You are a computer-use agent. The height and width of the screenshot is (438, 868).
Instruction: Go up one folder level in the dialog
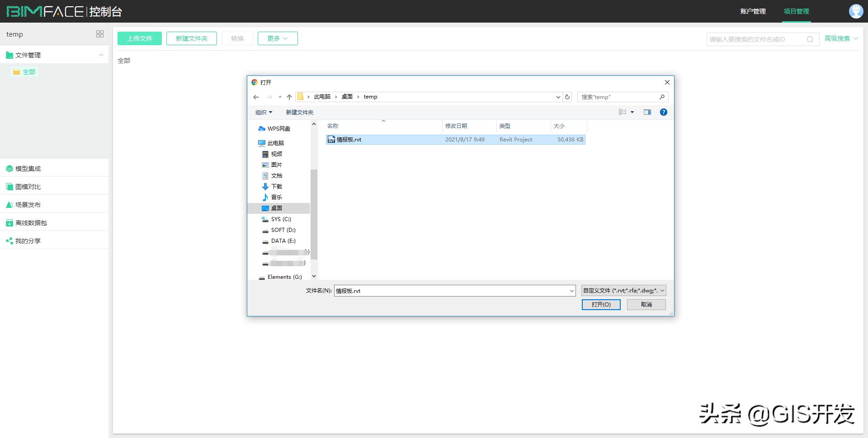click(x=289, y=97)
